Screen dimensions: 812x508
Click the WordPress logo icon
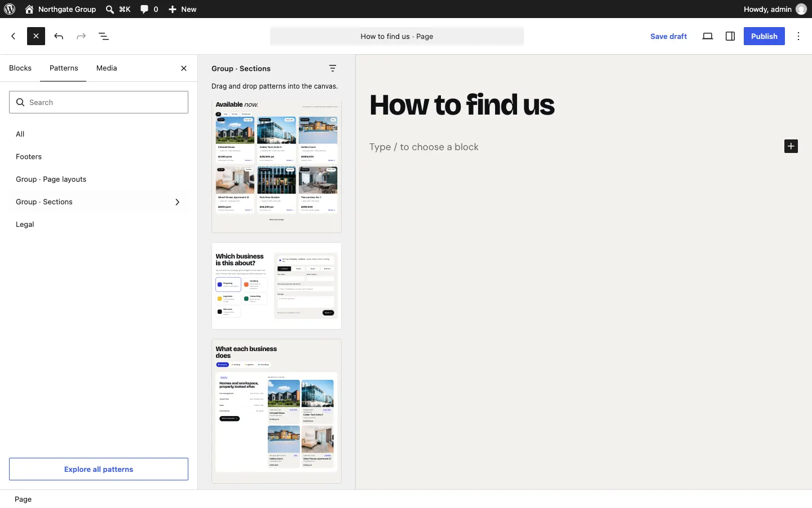[x=10, y=9]
